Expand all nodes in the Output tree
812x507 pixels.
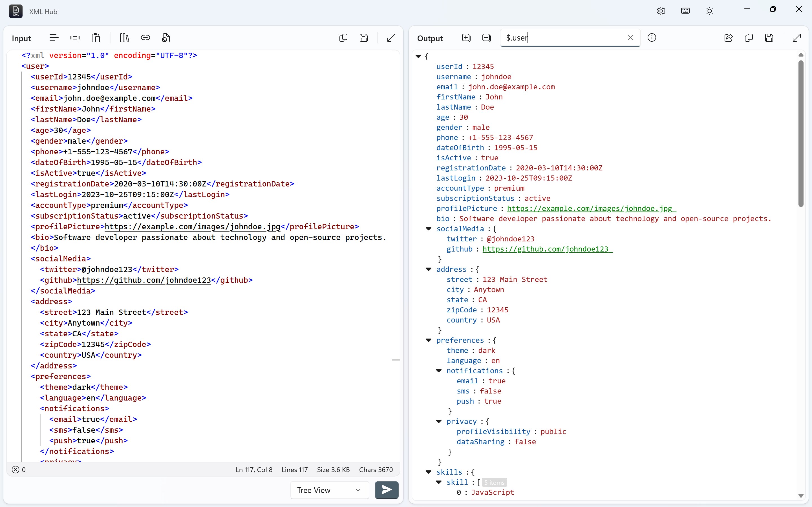[x=466, y=37]
